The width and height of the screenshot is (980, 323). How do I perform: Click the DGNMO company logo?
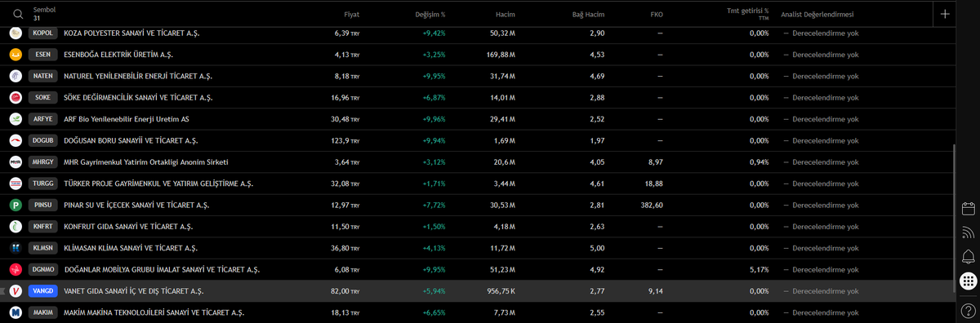[16, 269]
